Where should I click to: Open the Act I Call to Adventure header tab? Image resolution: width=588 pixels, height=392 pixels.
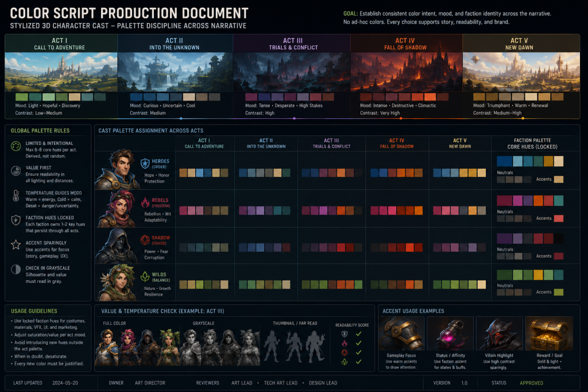pyautogui.click(x=61, y=44)
